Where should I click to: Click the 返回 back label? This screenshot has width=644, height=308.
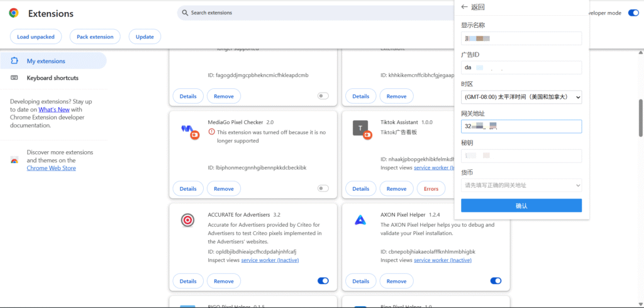tap(478, 7)
